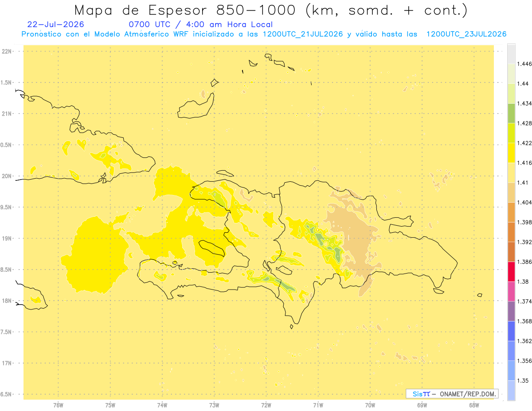The width and height of the screenshot is (532, 411).
Task: Click the pale yellow swatch between 1.41 and 1.416
Action: (x=511, y=172)
